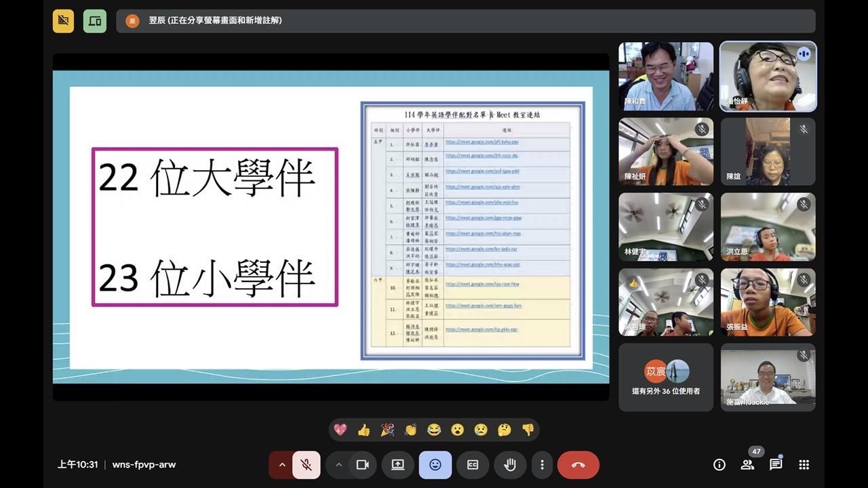Image resolution: width=868 pixels, height=488 pixels.
Task: Send the thumbs up reaction
Action: [363, 430]
